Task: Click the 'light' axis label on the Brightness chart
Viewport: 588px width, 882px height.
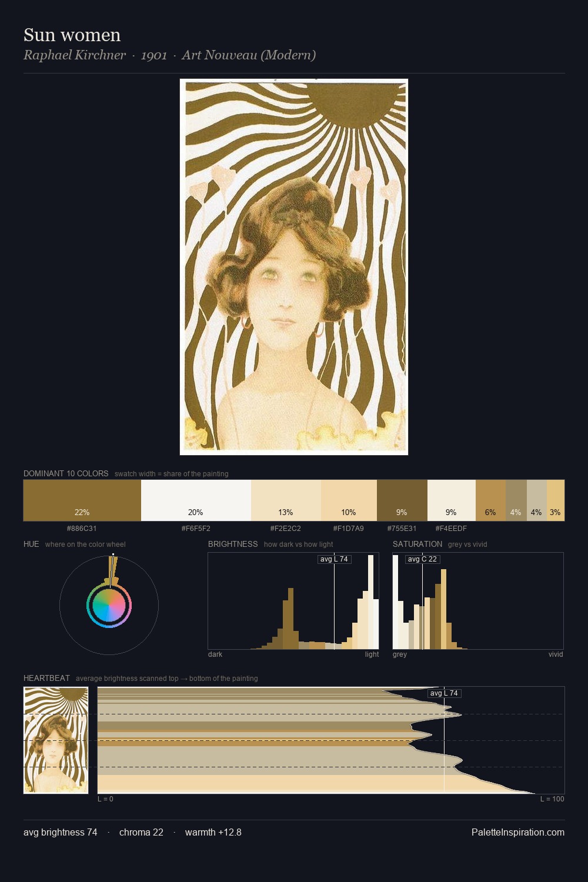Action: pos(372,654)
